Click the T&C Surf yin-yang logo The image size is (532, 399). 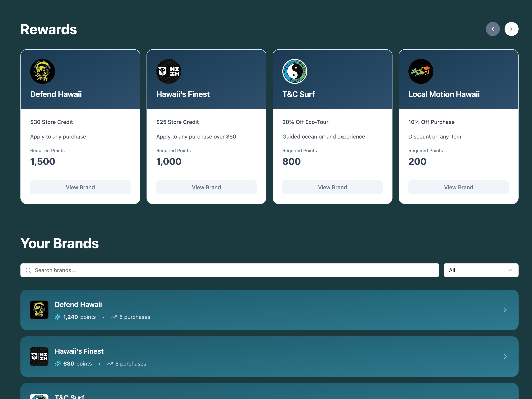coord(295,71)
